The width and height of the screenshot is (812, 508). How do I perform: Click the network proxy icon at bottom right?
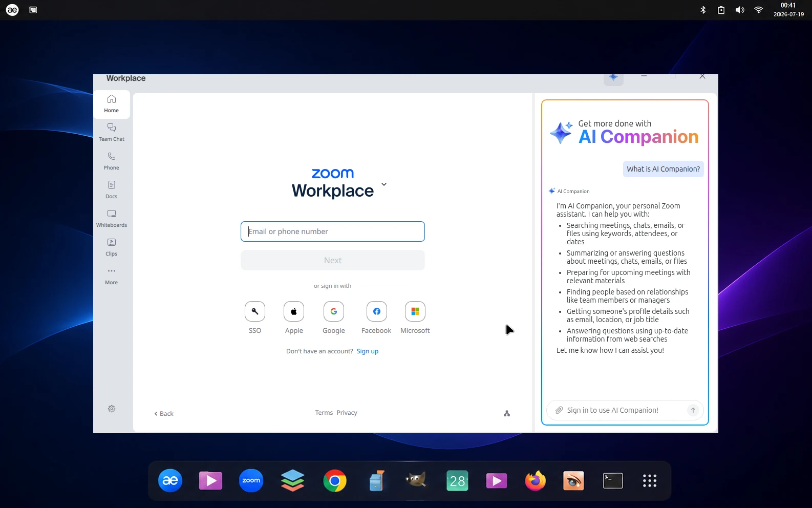pos(507,413)
